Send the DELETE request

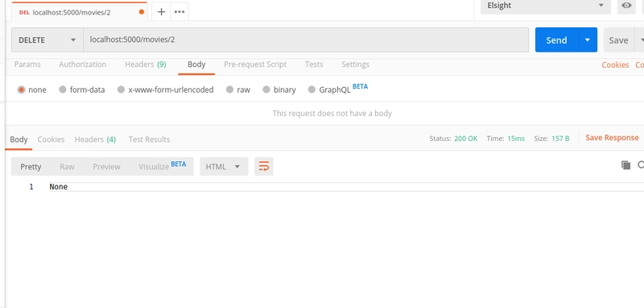(556, 40)
